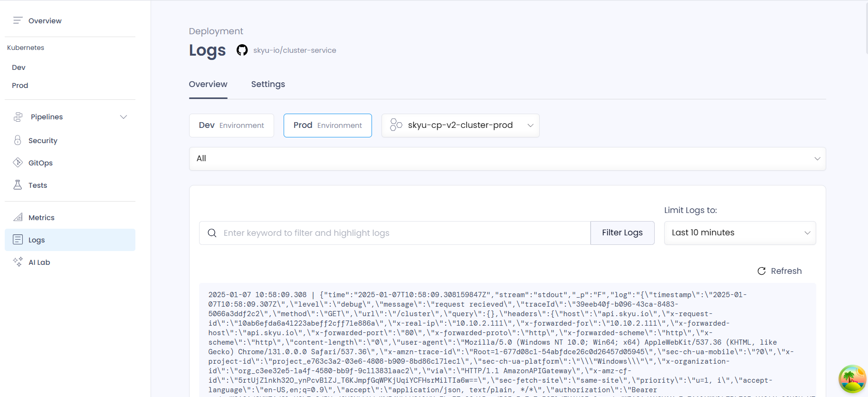Click the Tests flask icon
Screen dimensions: 868x397
[18, 185]
